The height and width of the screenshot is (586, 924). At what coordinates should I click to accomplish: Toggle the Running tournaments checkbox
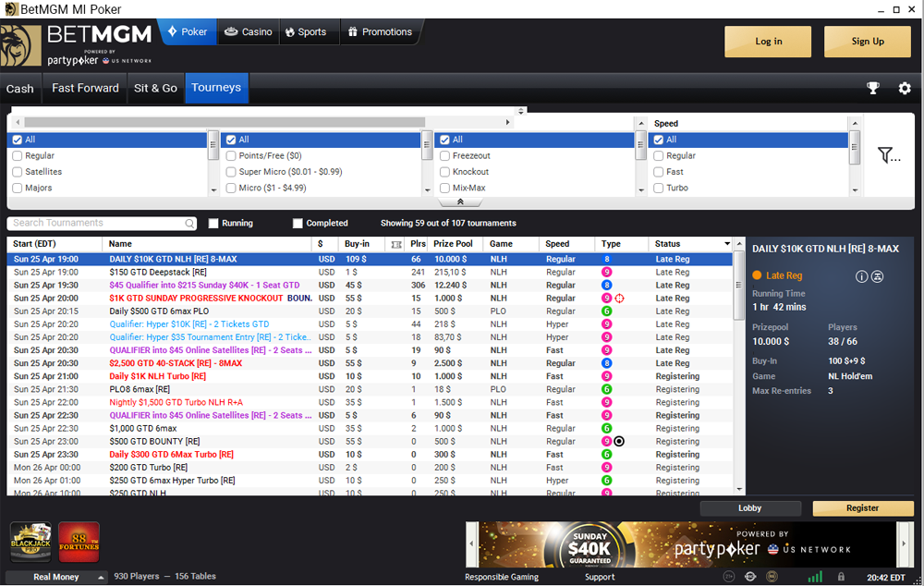[x=213, y=224]
